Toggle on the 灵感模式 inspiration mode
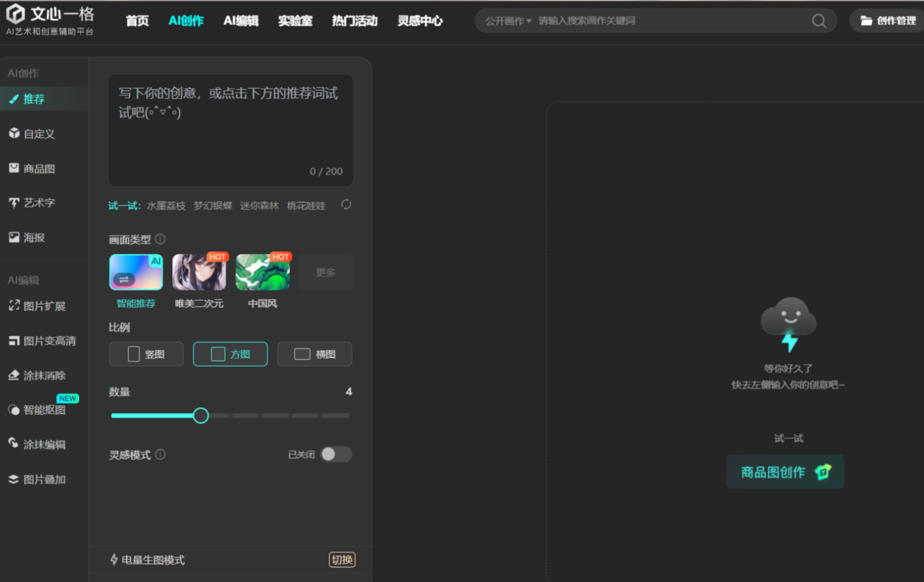The image size is (924, 582). (x=336, y=454)
